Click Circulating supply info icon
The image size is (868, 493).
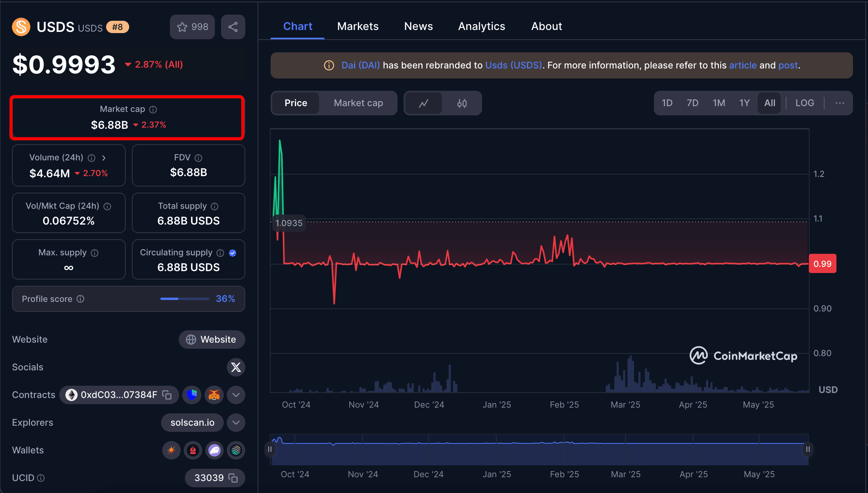pos(220,253)
